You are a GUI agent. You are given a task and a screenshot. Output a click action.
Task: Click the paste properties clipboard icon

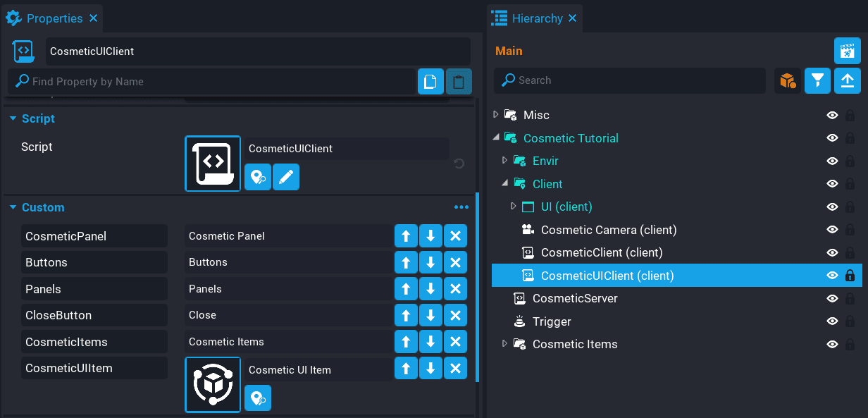coord(459,82)
